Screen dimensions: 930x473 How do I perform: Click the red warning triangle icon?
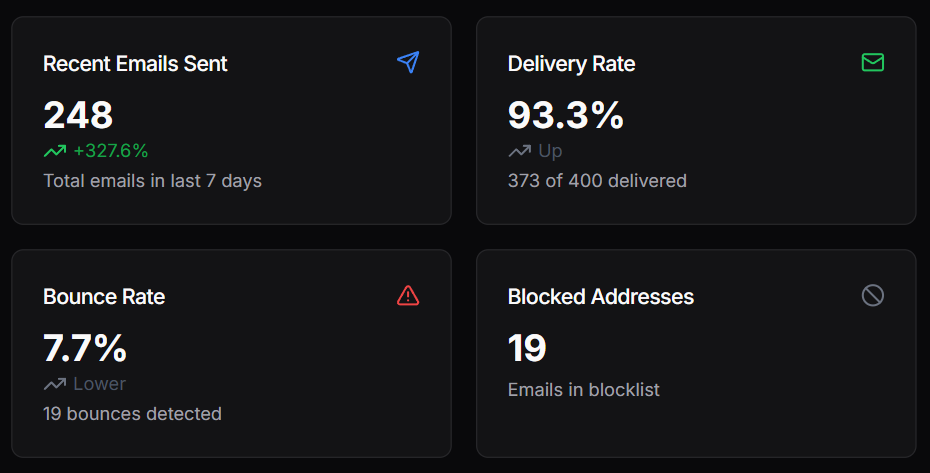pos(407,295)
